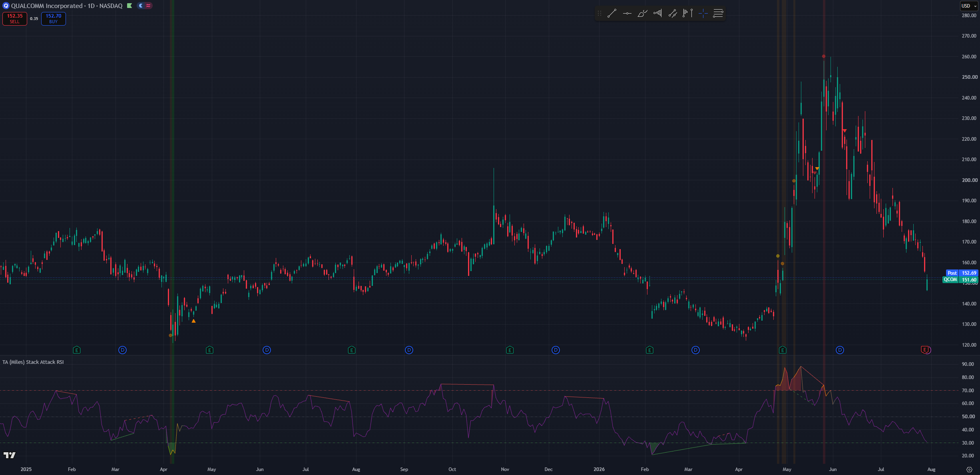Open the red upcoming earnings E marker
The height and width of the screenshot is (475, 980).
point(924,350)
